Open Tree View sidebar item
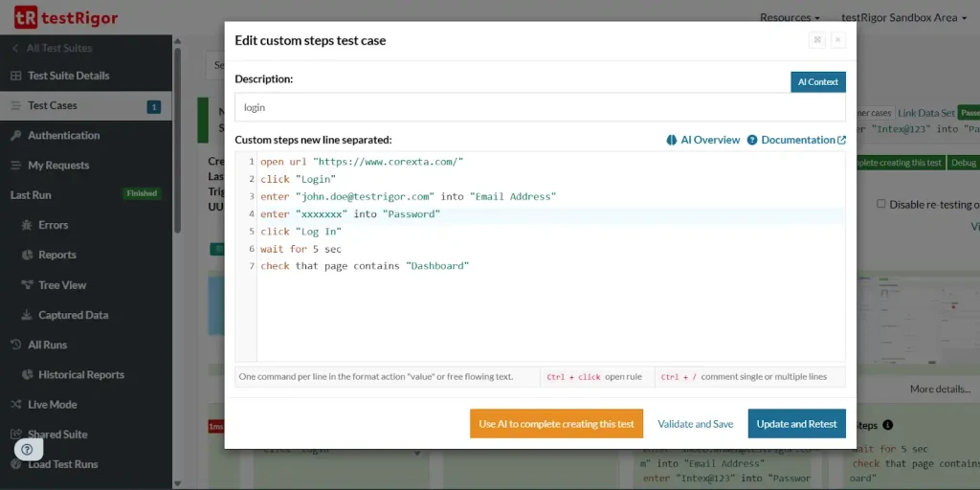Viewport: 980px width, 490px height. pyautogui.click(x=62, y=285)
